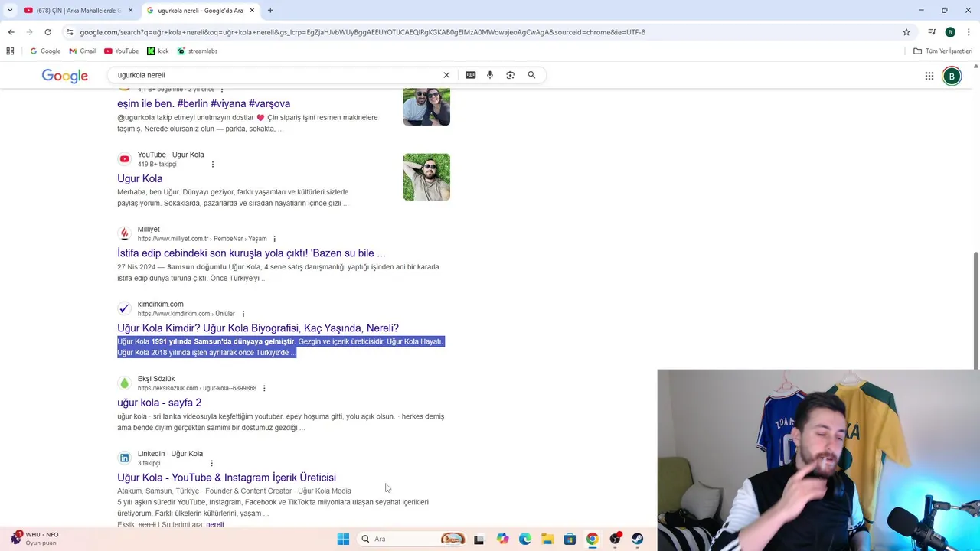
Task: Open couple photo thumbnail of first result
Action: click(426, 106)
